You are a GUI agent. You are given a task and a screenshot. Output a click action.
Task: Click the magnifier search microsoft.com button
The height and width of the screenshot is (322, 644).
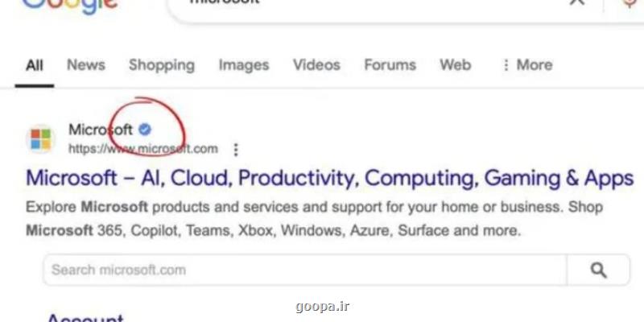[x=598, y=270]
